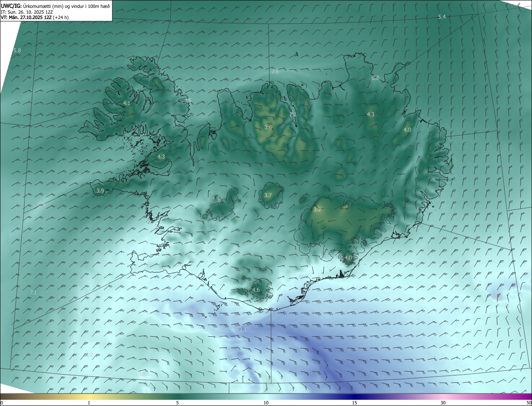
Task: Click the 3.7 value label
Action: 268,196
